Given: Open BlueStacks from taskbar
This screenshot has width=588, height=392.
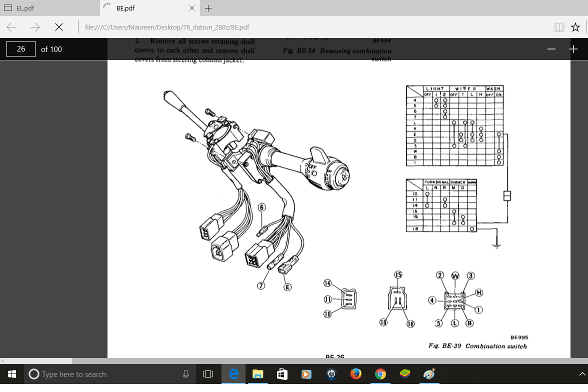Looking at the screenshot, I should click(404, 374).
